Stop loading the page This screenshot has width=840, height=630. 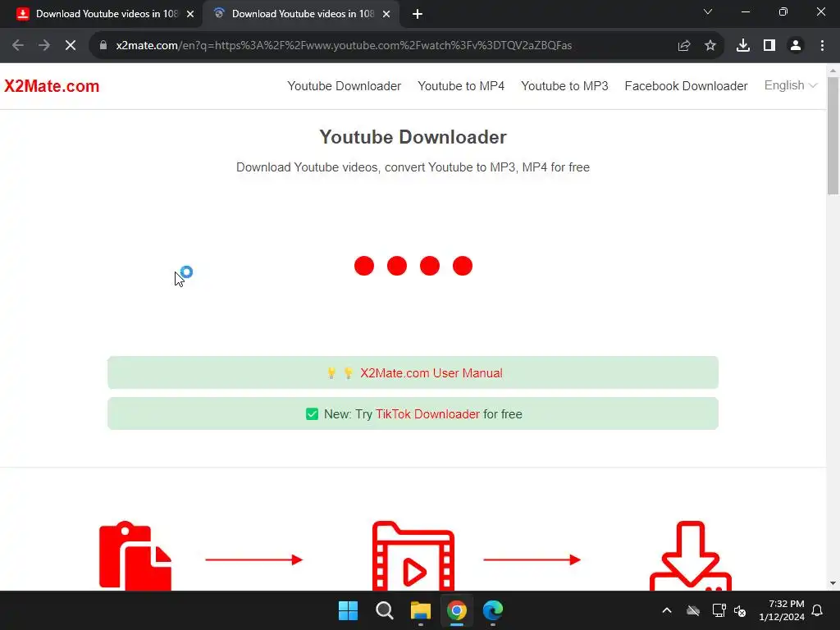coord(71,46)
